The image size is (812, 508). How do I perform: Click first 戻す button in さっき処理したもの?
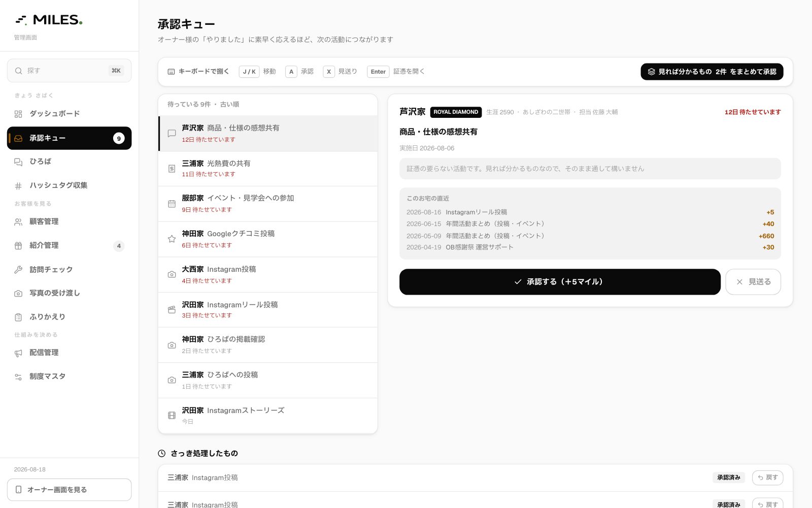(767, 478)
